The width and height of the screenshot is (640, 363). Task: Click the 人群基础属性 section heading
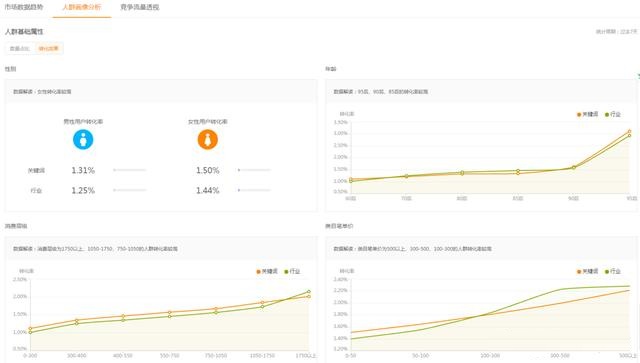pos(24,31)
